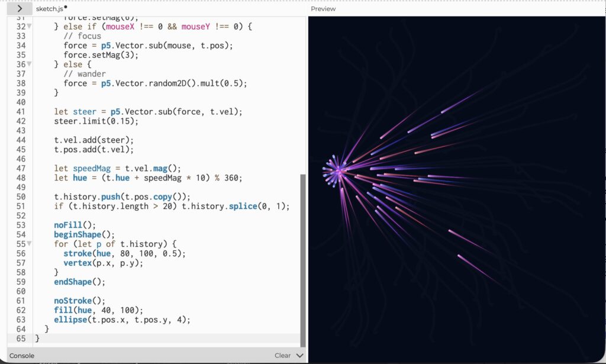Expand the file sidebar with the chevron
606x364 pixels.
coord(20,9)
